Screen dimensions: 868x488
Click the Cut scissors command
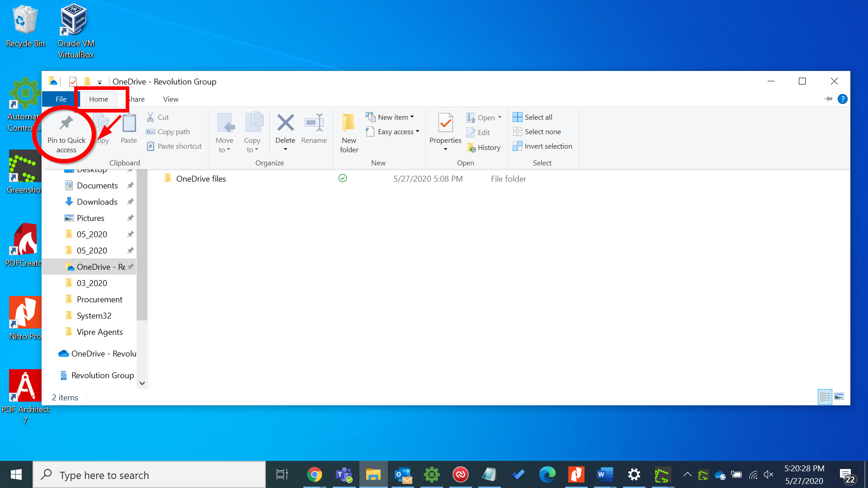click(158, 117)
